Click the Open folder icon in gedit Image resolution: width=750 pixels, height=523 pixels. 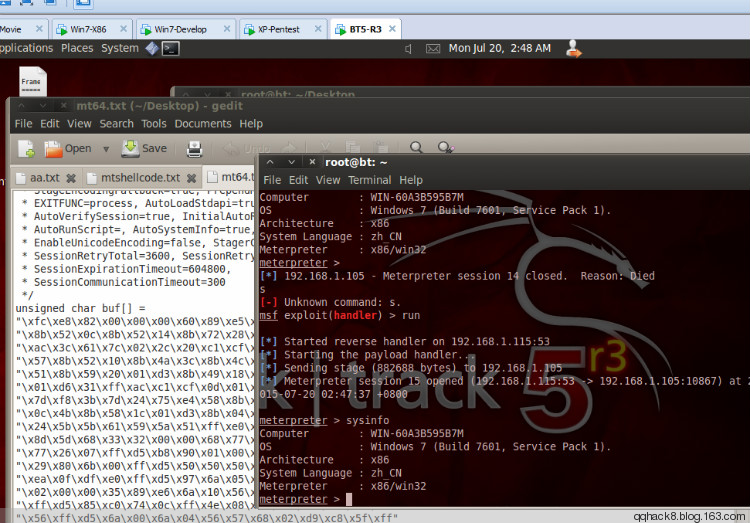53,149
